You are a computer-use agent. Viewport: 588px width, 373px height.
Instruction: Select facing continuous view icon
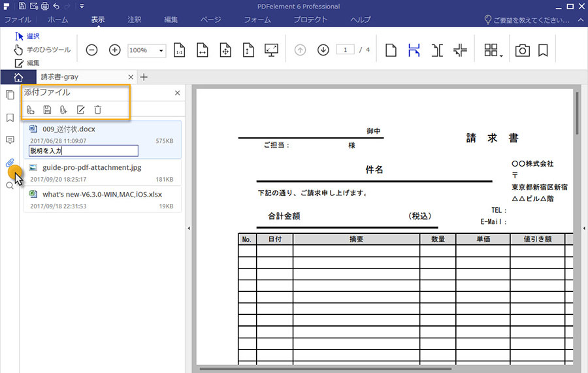[x=460, y=50]
